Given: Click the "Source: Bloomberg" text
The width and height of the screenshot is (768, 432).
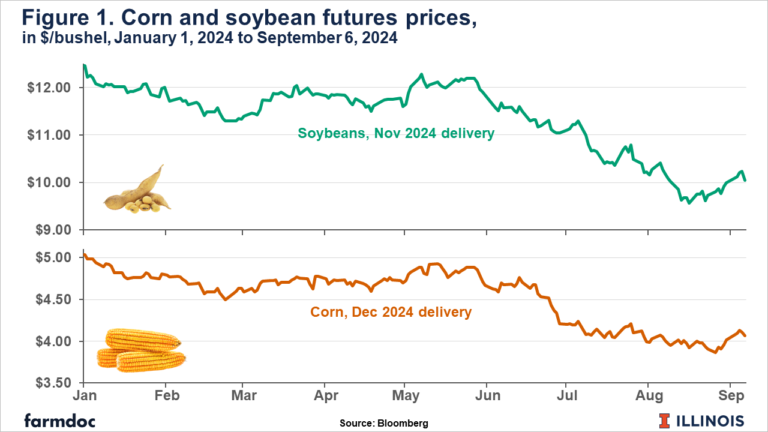Looking at the screenshot, I should (x=384, y=424).
